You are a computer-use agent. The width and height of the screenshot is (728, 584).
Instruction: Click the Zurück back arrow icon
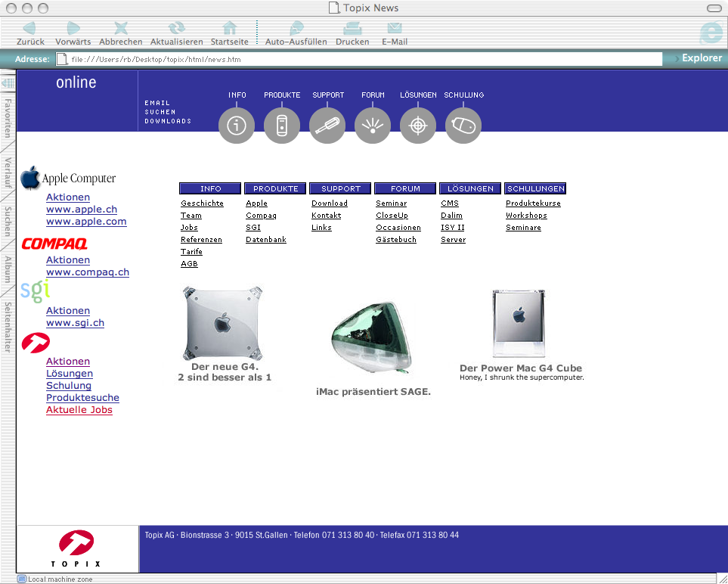tap(29, 28)
